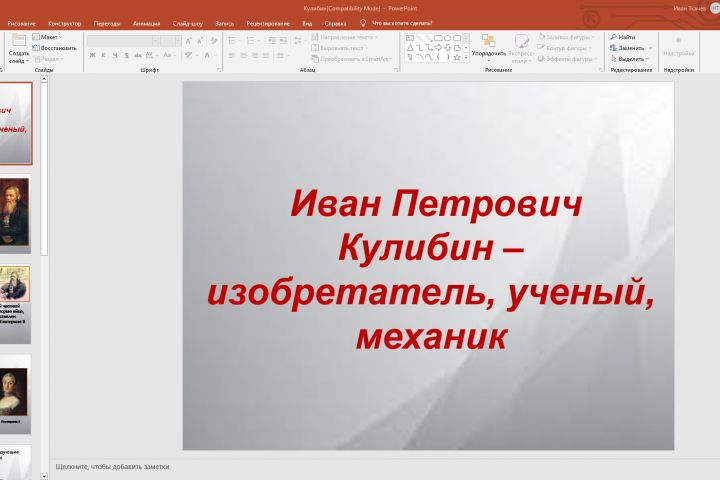Select the Oval shape
The width and height of the screenshot is (720, 480).
click(447, 38)
